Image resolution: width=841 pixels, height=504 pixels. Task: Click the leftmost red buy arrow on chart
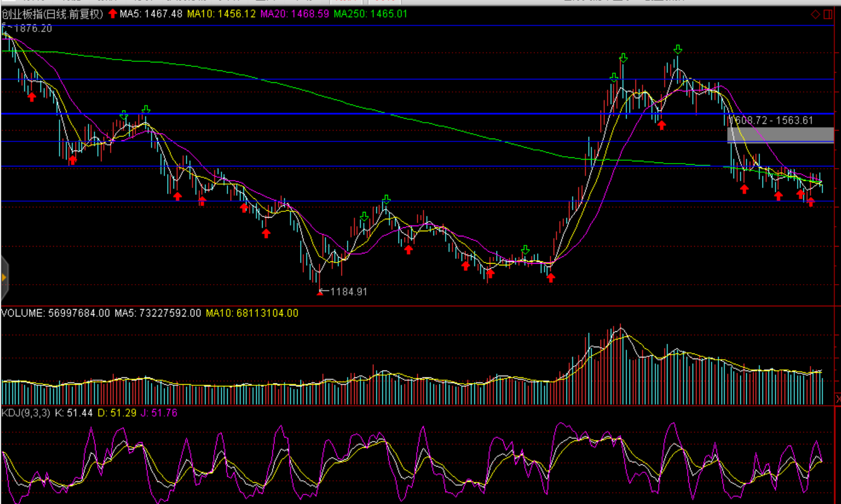32,97
